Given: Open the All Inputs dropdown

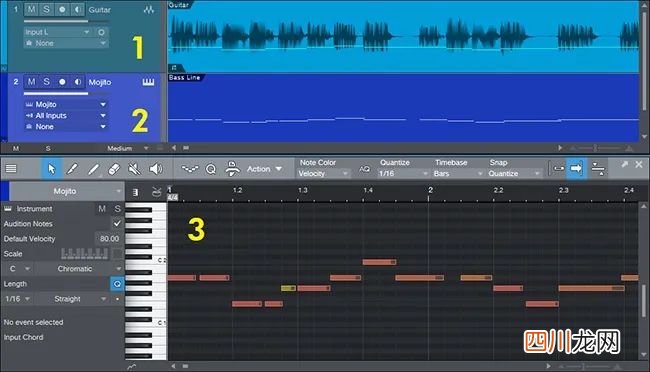Looking at the screenshot, I should click(66, 116).
